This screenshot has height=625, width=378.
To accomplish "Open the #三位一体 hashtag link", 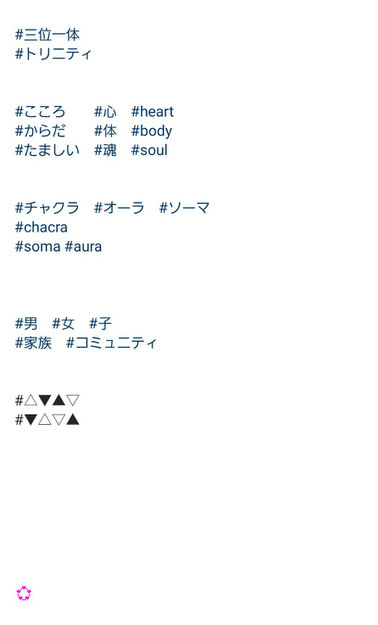I will (47, 35).
